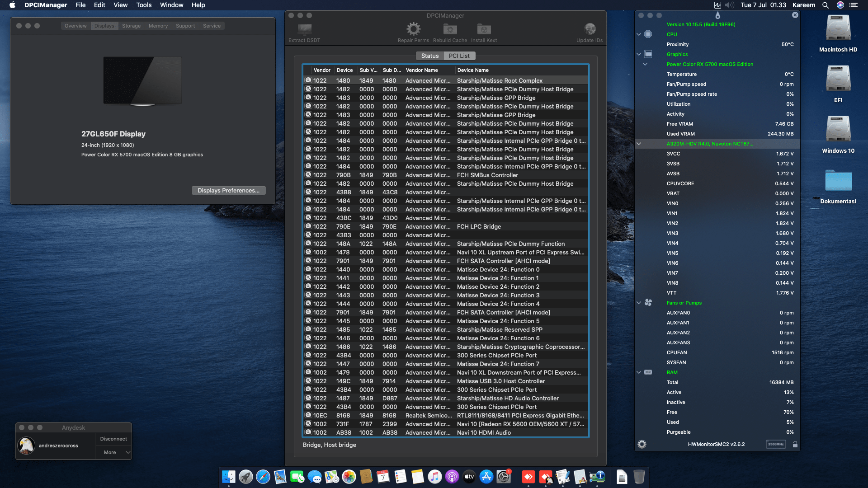Image resolution: width=868 pixels, height=488 pixels.
Task: Switch to the PCI List tab
Action: tap(459, 56)
